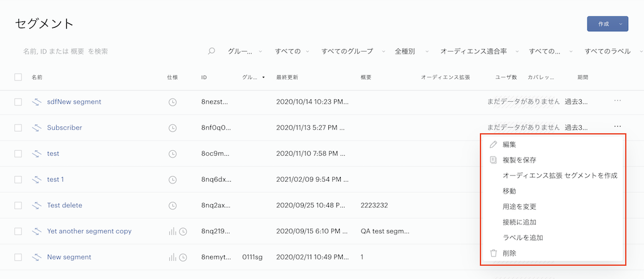Click segment type icon beside test 1
Screen dimensions: 644x279
(x=37, y=179)
